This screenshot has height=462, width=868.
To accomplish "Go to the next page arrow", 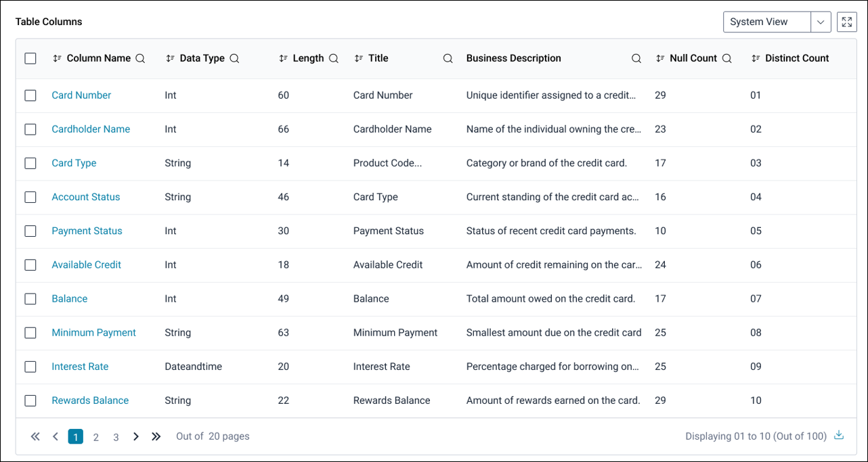I will tap(136, 437).
